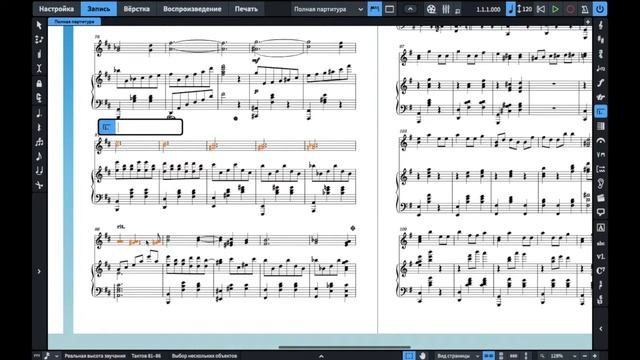
Task: Open the clefs panel in right toolbox
Action: coord(600,25)
